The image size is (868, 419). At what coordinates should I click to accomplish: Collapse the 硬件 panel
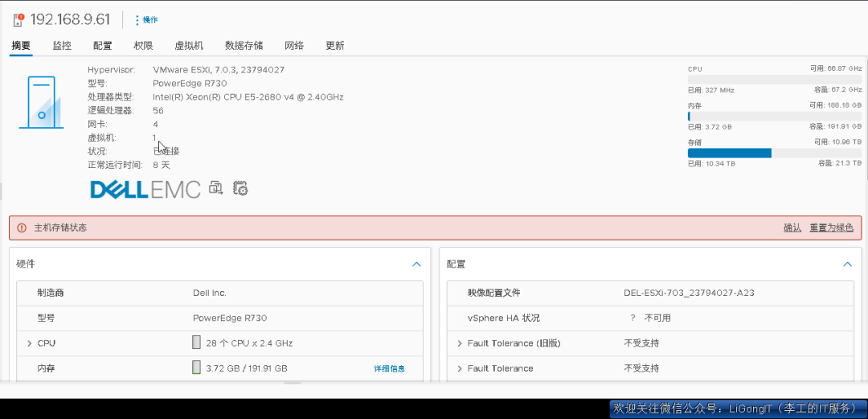coord(417,265)
